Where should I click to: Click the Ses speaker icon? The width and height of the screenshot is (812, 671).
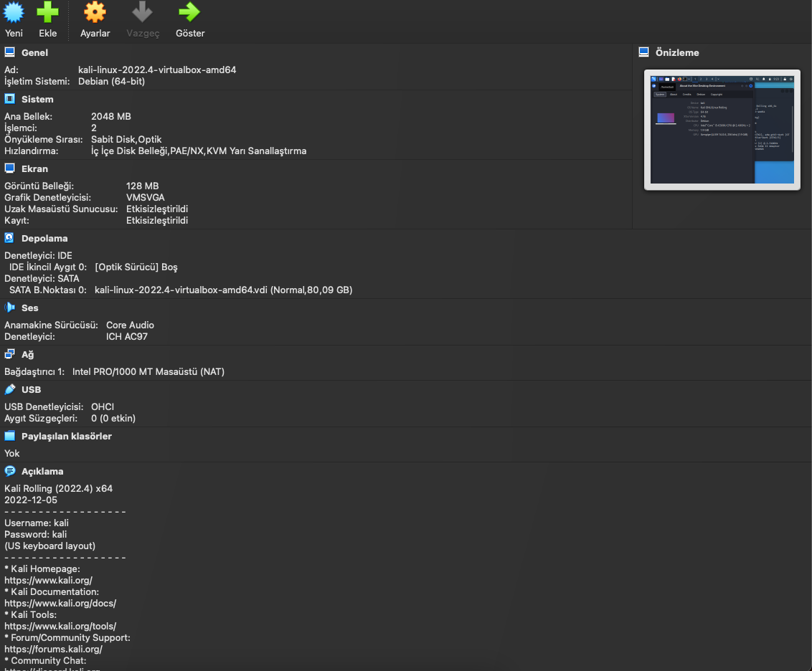click(10, 308)
